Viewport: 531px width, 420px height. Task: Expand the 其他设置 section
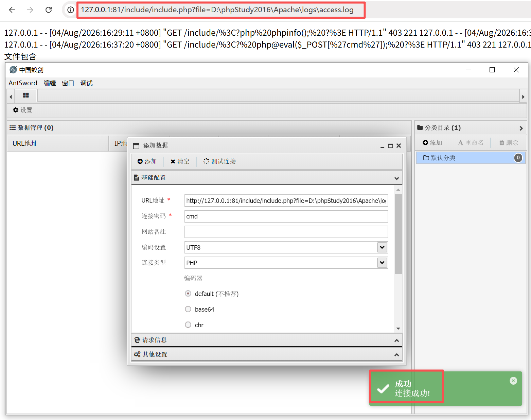267,354
